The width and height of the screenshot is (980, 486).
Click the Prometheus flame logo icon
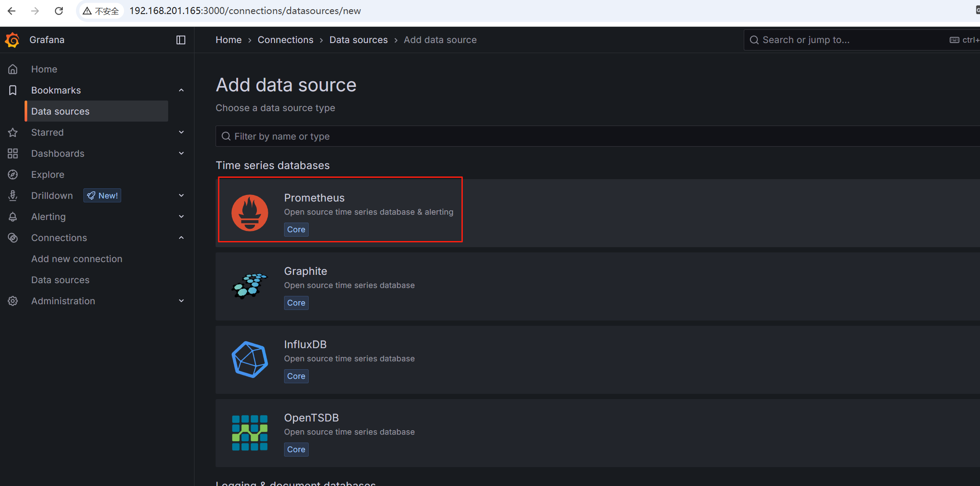click(250, 213)
